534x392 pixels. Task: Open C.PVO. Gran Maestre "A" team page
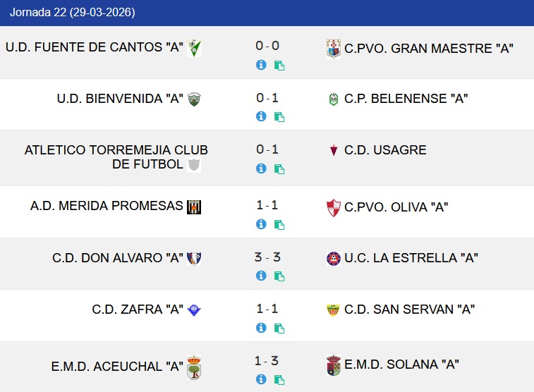[428, 49]
